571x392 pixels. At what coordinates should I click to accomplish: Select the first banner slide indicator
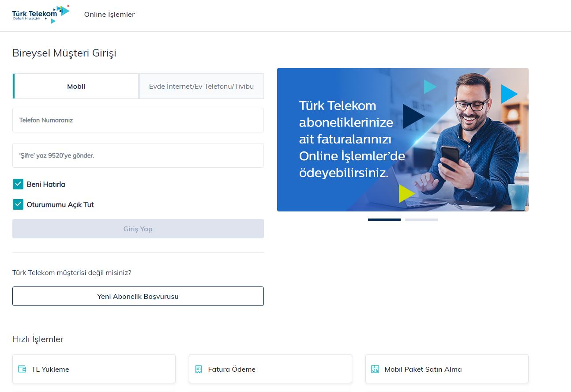tap(384, 219)
